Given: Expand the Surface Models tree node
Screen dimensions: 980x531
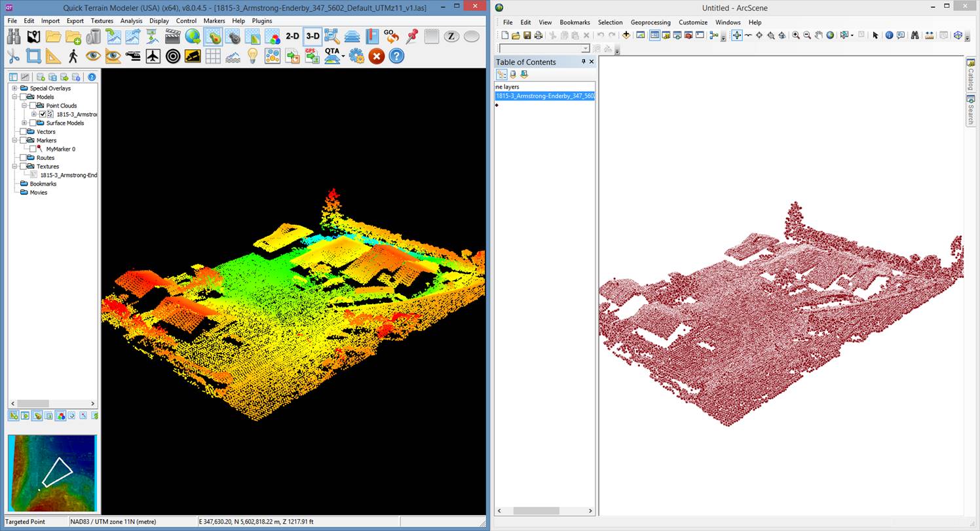Looking at the screenshot, I should [24, 123].
